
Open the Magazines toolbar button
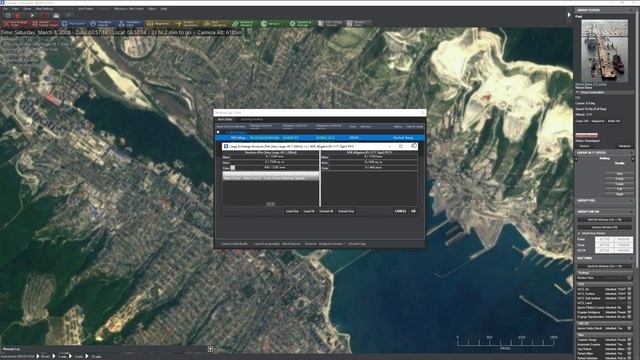(x=159, y=24)
